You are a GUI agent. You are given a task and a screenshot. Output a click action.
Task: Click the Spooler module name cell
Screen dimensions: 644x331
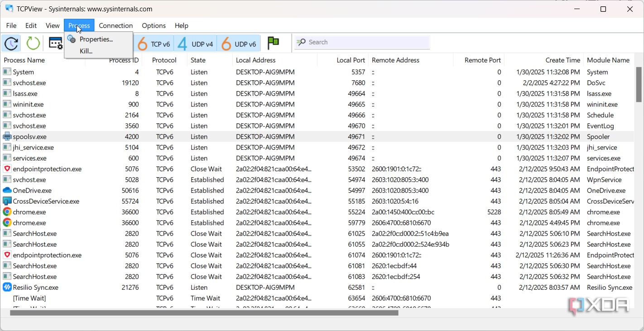coord(598,136)
